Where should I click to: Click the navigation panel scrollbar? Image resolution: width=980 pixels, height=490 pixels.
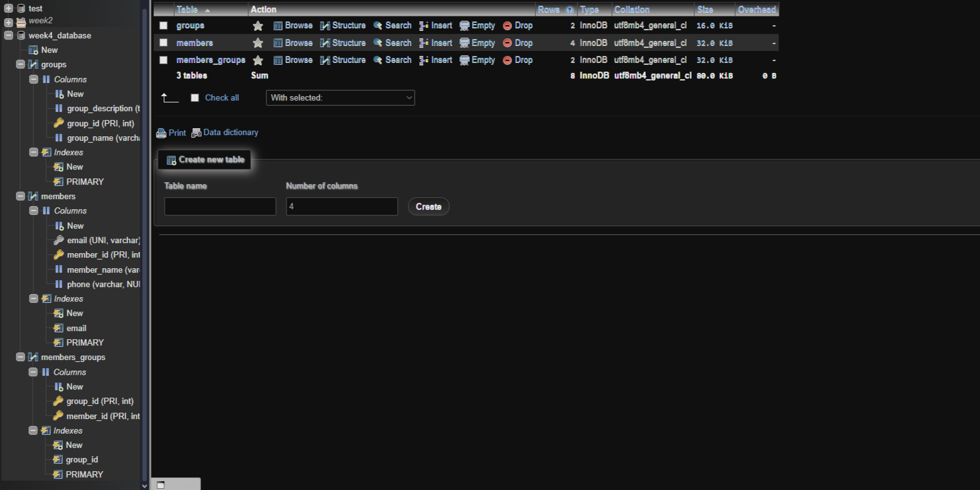tap(145, 245)
